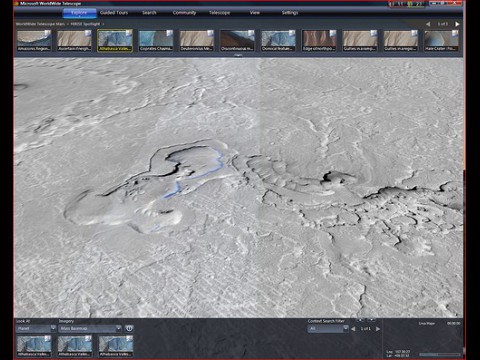Open the Look At dropdown
This screenshot has width=480, height=360.
[36, 329]
